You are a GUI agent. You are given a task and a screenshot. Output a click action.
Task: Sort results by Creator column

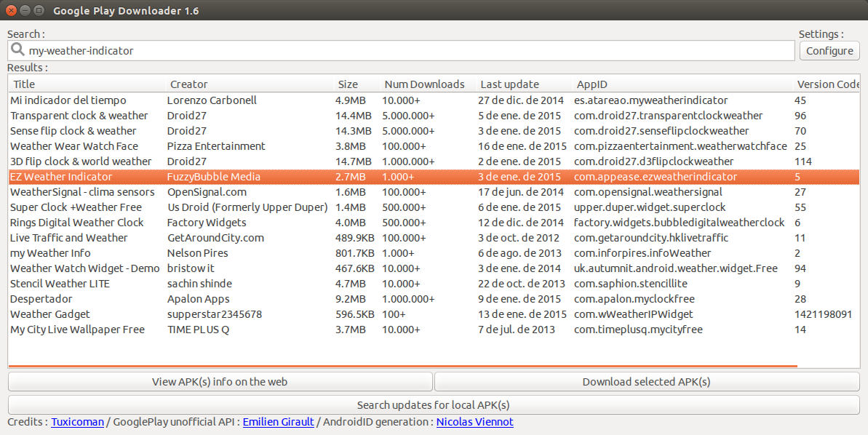pyautogui.click(x=250, y=84)
